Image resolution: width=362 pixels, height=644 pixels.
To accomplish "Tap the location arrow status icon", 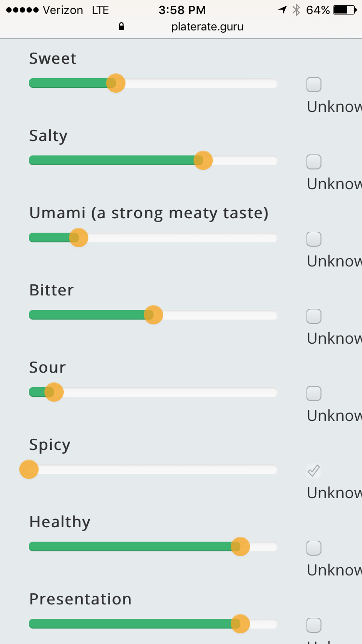I will pyautogui.click(x=282, y=10).
